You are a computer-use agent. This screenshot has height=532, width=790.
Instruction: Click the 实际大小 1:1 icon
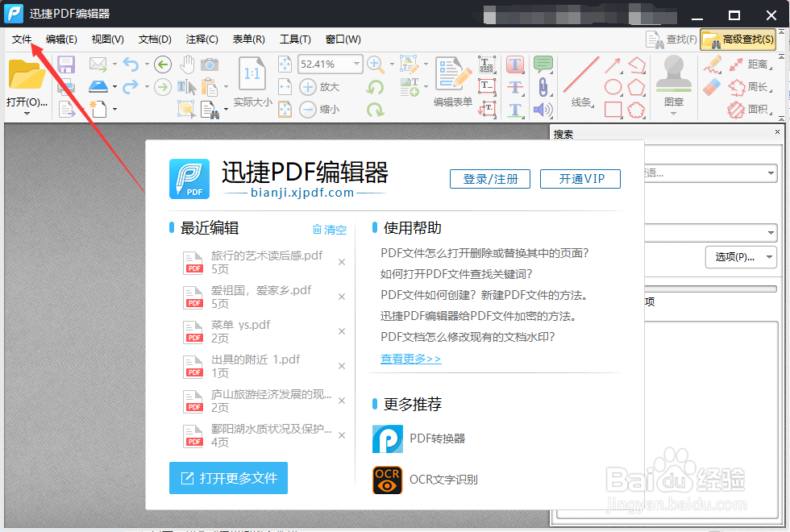coord(252,74)
